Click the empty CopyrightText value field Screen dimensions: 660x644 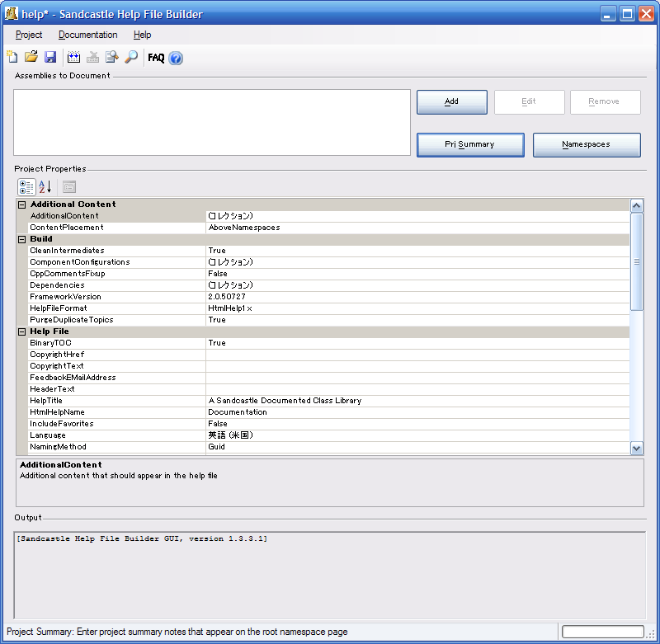coord(417,366)
